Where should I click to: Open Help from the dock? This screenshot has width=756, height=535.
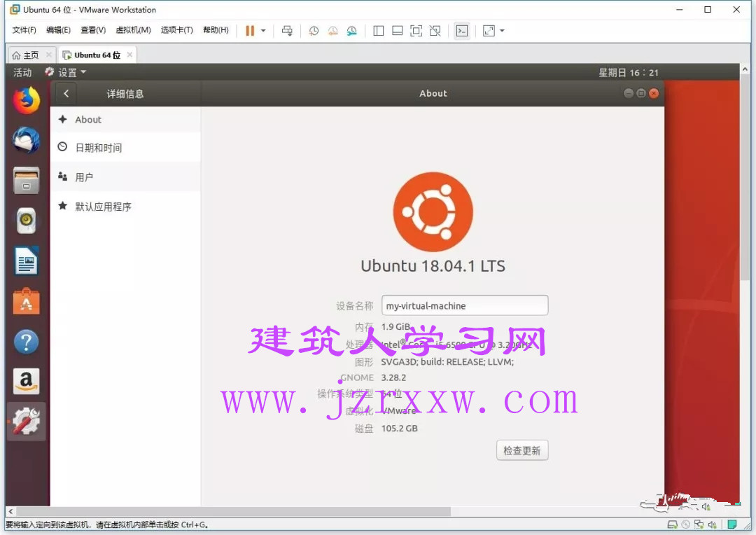pyautogui.click(x=27, y=342)
